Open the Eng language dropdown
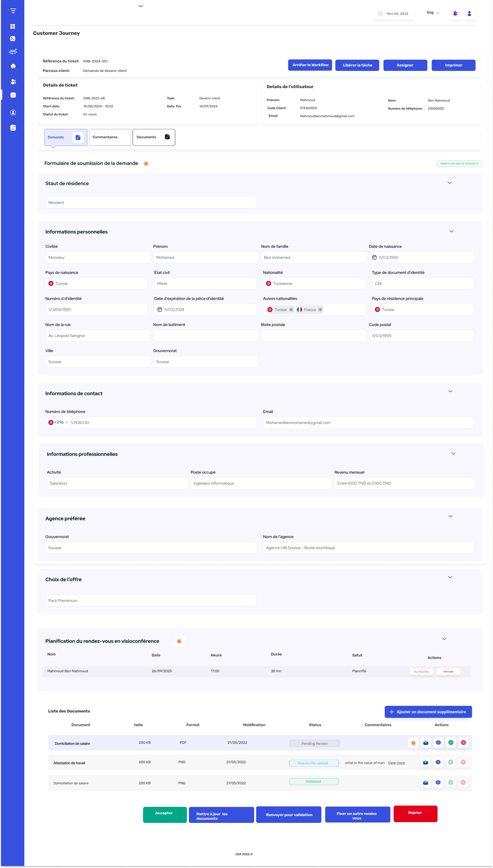493x868 pixels. tap(433, 13)
